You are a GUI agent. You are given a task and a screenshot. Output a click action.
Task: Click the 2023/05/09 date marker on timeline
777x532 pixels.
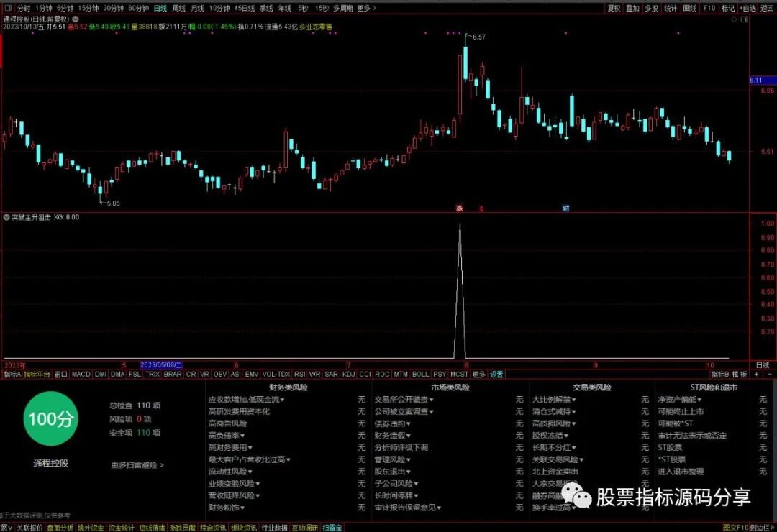click(x=162, y=365)
